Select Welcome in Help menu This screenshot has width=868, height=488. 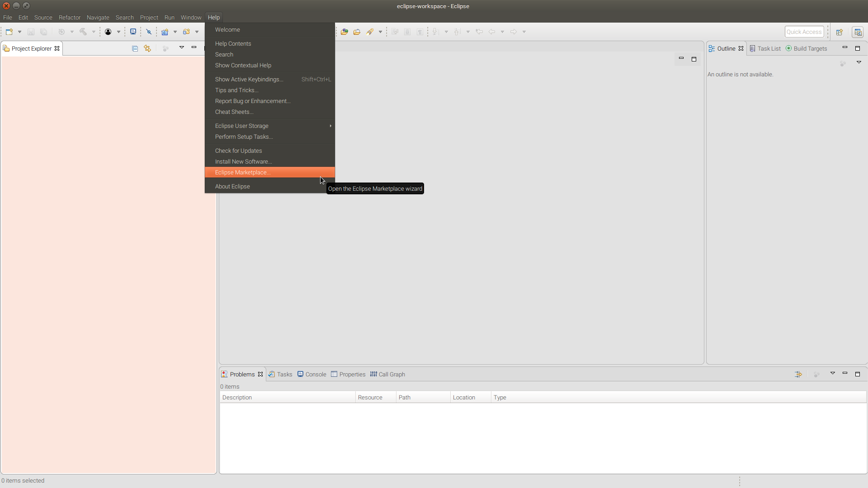coord(270,29)
